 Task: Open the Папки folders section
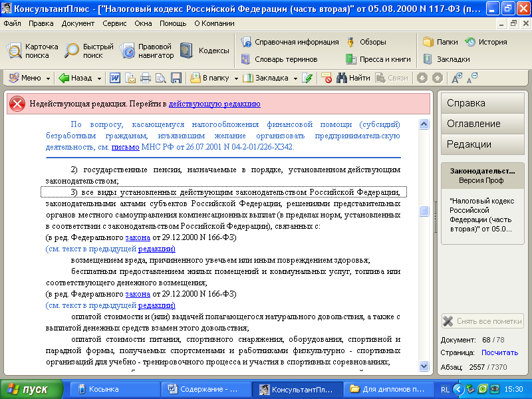[x=440, y=42]
